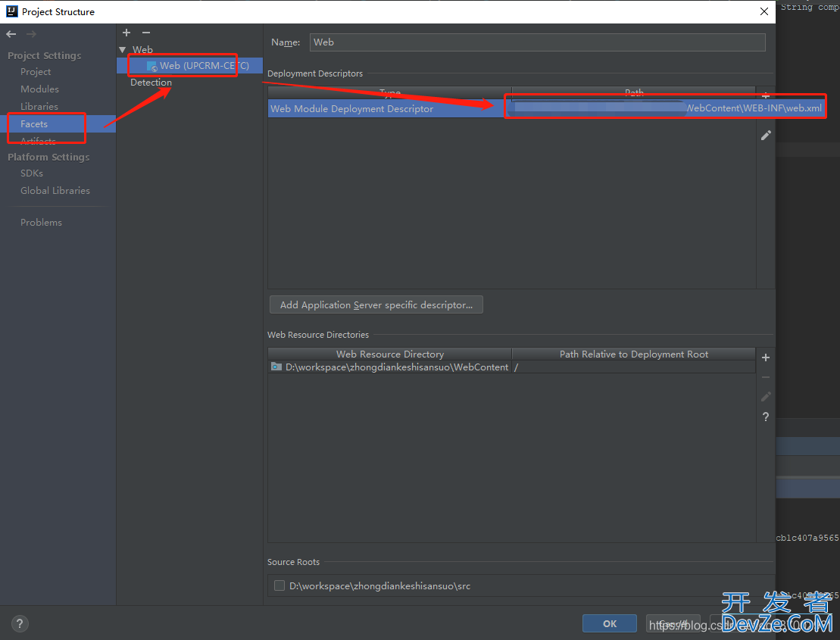Close the Project Structure dialog
Image resolution: width=840 pixels, height=640 pixels.
[764, 11]
